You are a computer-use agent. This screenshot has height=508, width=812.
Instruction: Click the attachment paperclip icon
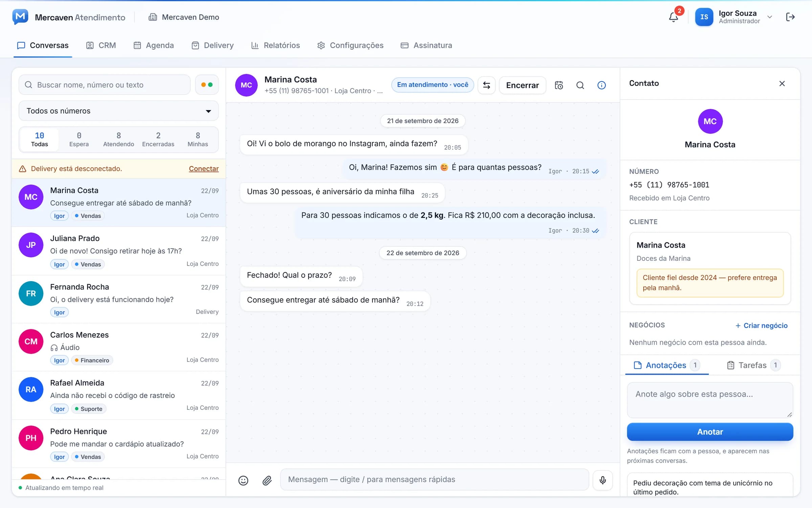tap(267, 480)
